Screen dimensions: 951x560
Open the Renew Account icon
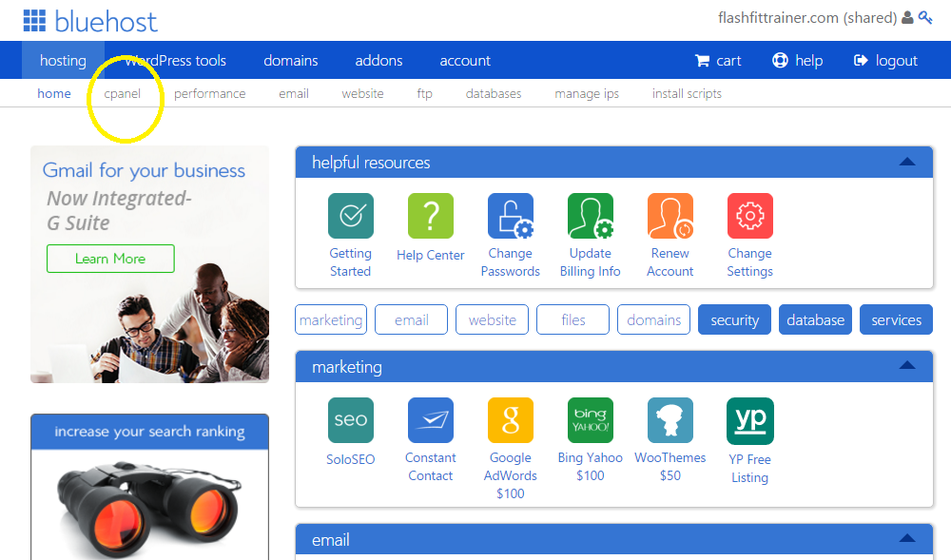670,216
